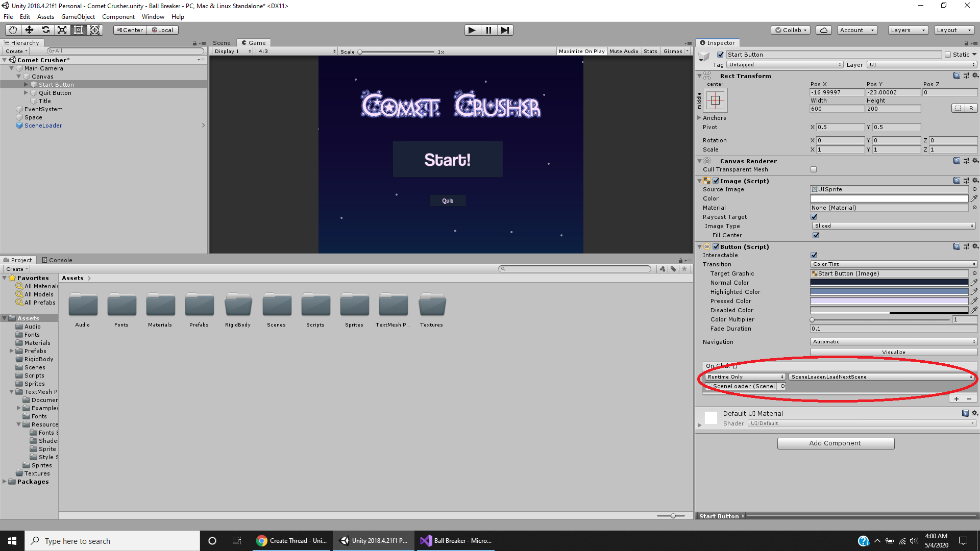The image size is (980, 551).
Task: Toggle the Static checkbox
Action: [x=948, y=55]
